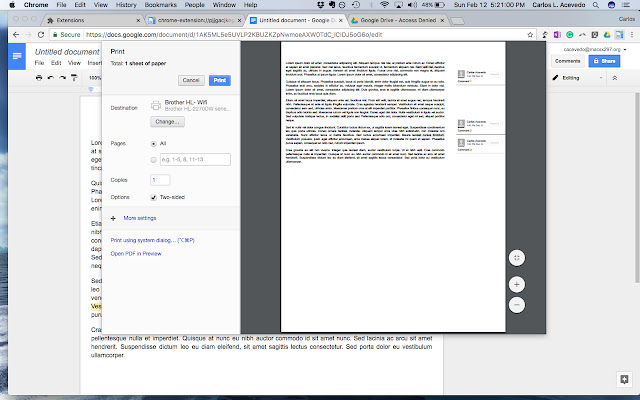Click the Google Docs home icon

tap(17, 56)
